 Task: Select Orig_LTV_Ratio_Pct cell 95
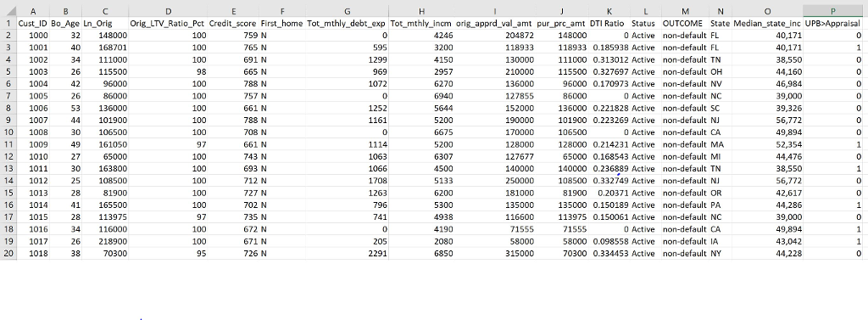pyautogui.click(x=169, y=253)
